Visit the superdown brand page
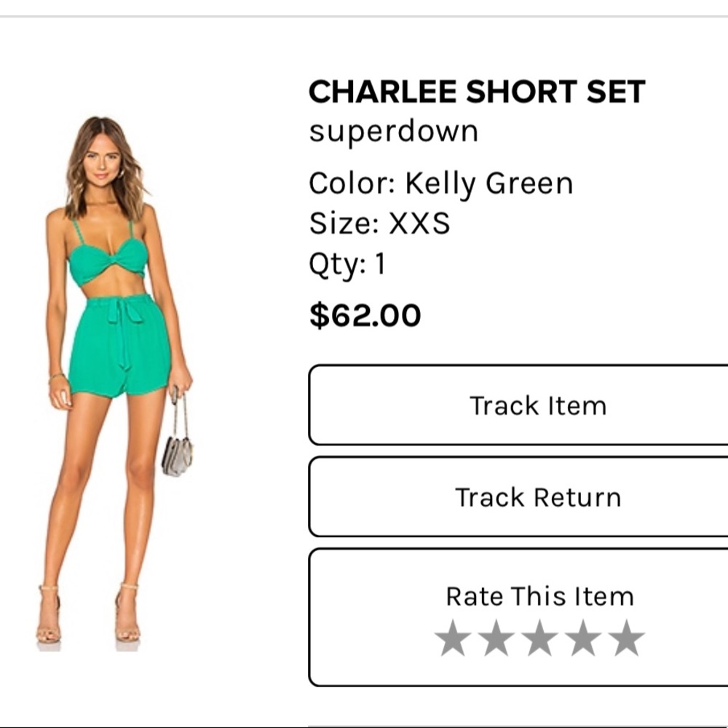This screenshot has height=728, width=728. pos(394,131)
